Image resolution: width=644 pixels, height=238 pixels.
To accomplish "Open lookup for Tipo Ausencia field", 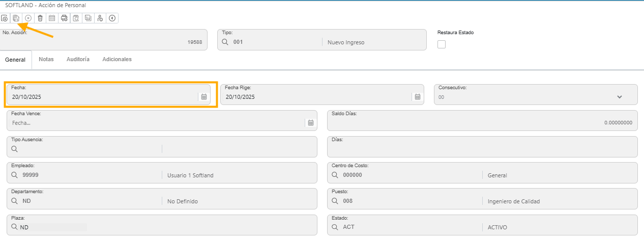I will pyautogui.click(x=14, y=149).
